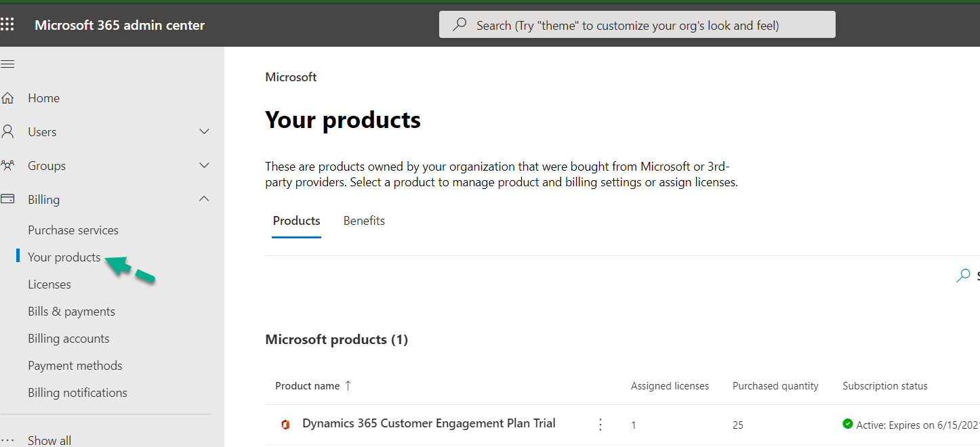Click the Home icon in the sidebar
The height and width of the screenshot is (447, 980).
pyautogui.click(x=7, y=98)
